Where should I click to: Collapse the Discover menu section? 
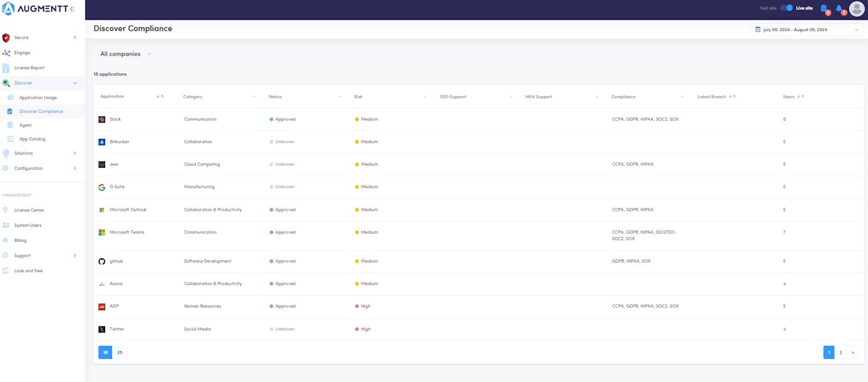point(75,83)
